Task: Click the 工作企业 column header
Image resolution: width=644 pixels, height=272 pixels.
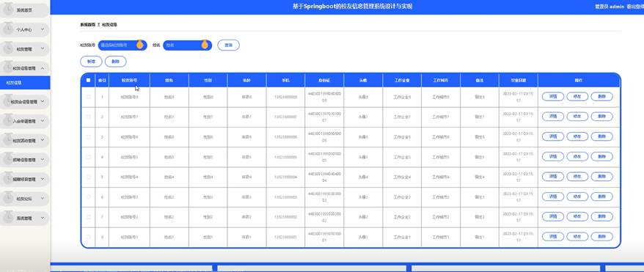Action: 402,81
